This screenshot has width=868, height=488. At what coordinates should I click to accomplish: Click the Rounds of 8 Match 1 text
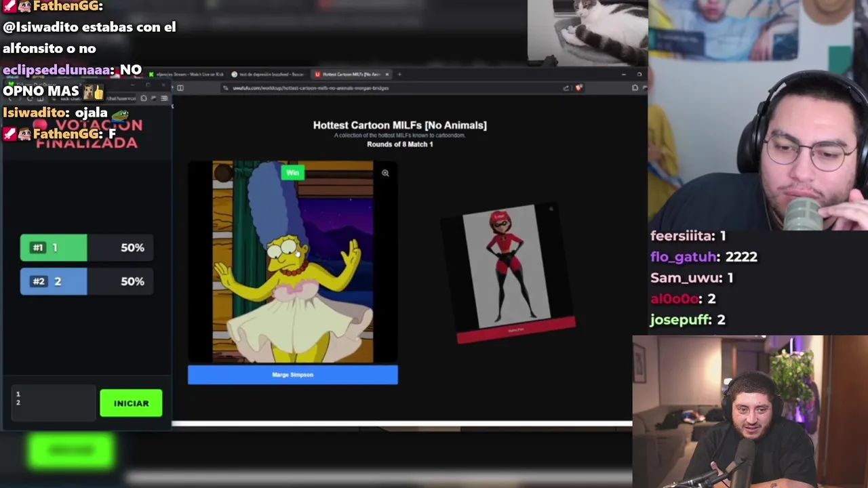coord(400,144)
